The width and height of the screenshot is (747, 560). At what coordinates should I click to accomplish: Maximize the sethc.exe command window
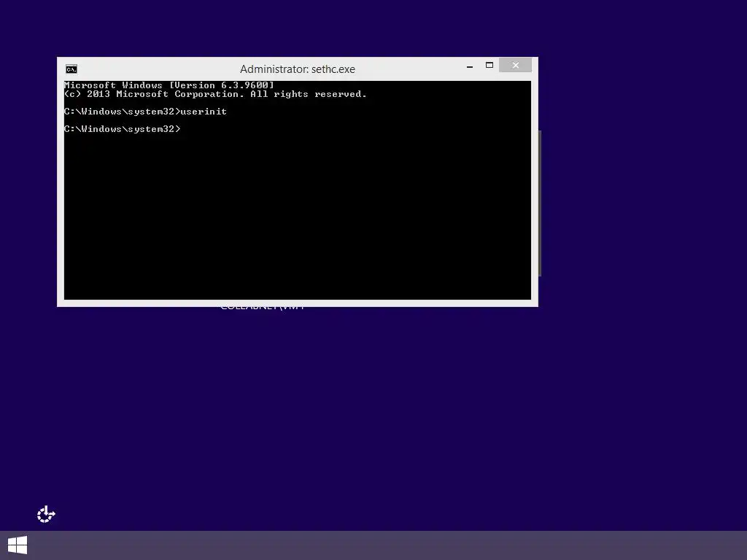[x=489, y=65]
